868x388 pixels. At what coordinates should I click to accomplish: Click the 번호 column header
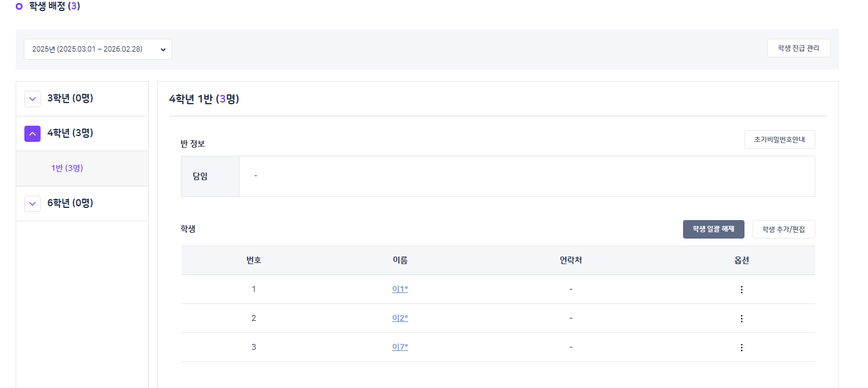(253, 260)
